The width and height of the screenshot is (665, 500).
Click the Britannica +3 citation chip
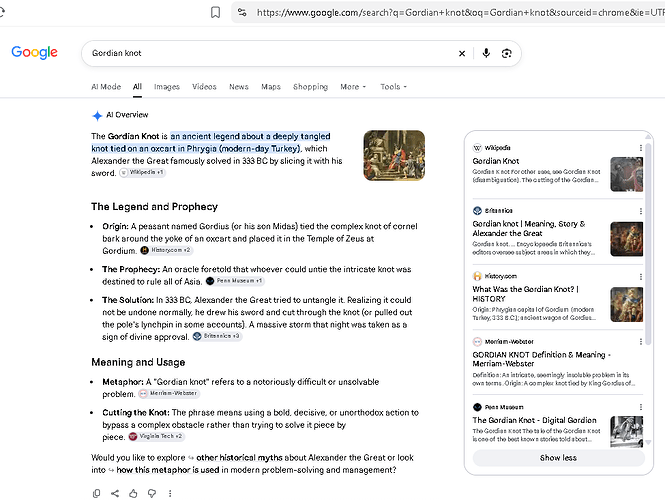click(x=217, y=336)
